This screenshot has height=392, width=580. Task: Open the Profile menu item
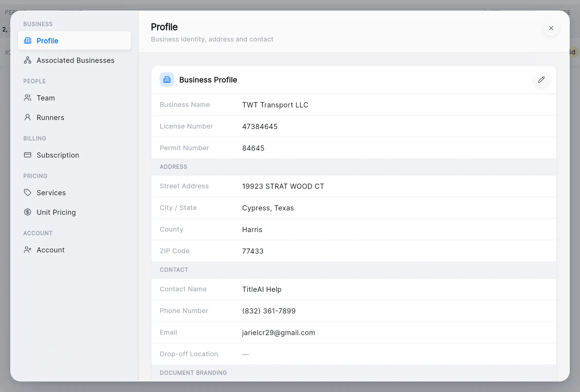[74, 41]
